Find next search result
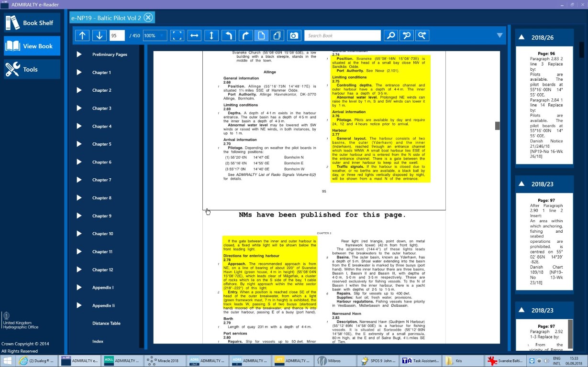Viewport: 588px width, 367px height. pyautogui.click(x=422, y=35)
